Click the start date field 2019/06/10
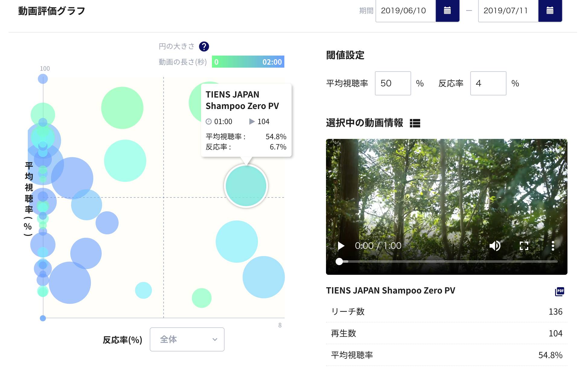588x369 pixels. (406, 11)
